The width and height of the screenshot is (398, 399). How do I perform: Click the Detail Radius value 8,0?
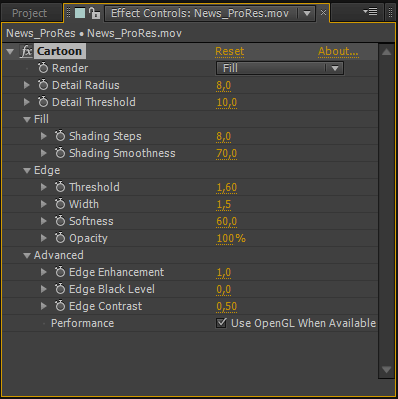coord(224,85)
